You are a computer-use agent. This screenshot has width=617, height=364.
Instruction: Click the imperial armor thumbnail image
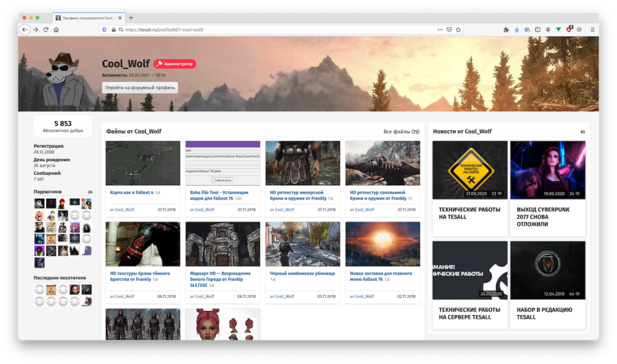(x=302, y=163)
